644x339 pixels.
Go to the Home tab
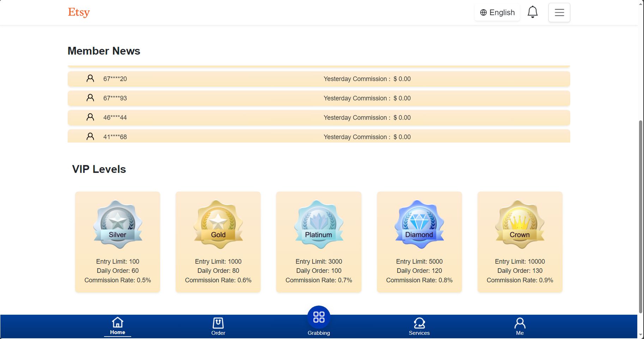[x=118, y=326]
